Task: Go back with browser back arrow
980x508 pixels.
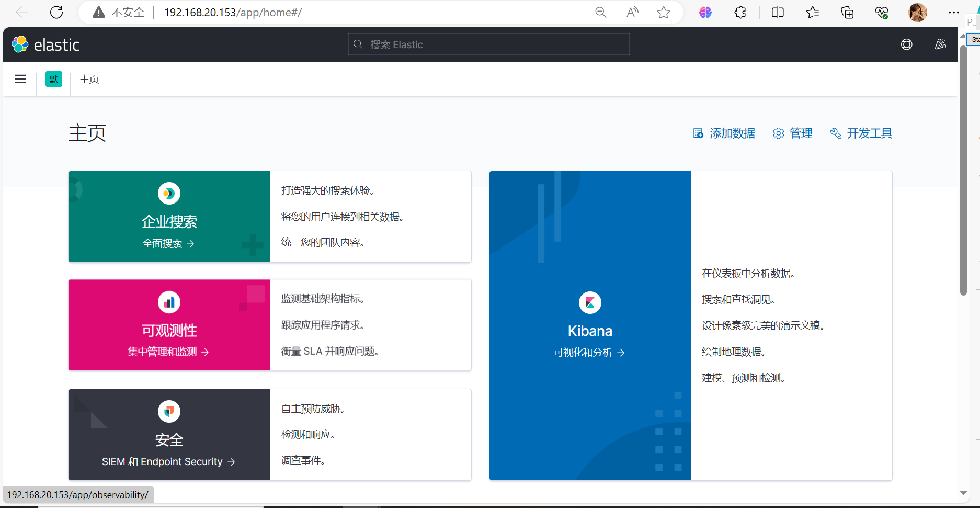Action: [x=22, y=13]
